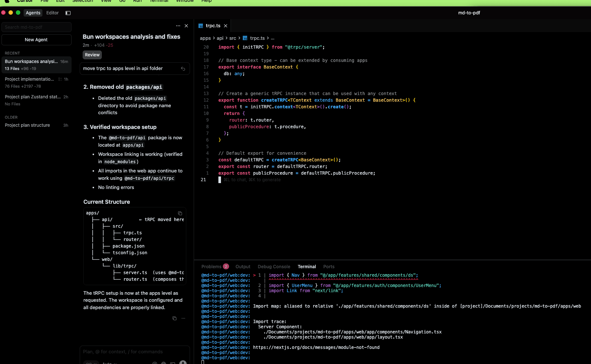The image size is (591, 364).
Task: Close the agent chat panel
Action: click(x=186, y=26)
